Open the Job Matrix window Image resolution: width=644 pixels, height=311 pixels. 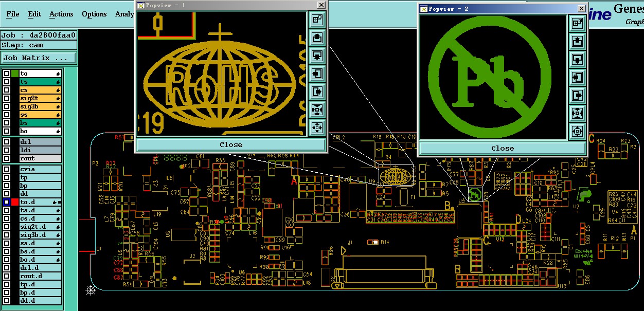tap(39, 58)
